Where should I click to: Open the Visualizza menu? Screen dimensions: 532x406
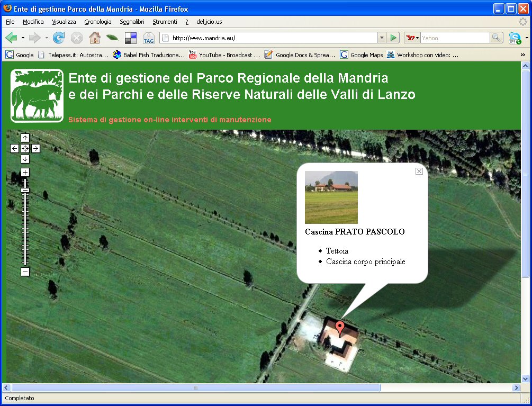[64, 22]
